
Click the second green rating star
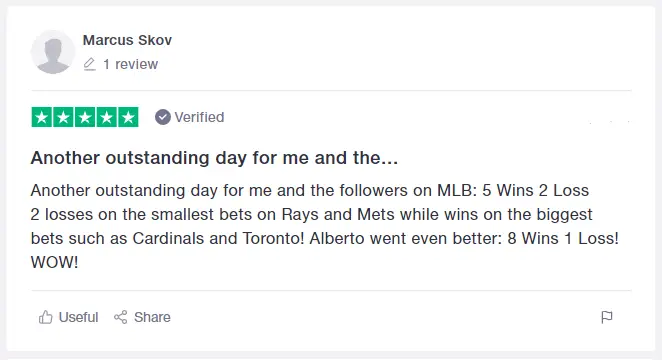(63, 117)
